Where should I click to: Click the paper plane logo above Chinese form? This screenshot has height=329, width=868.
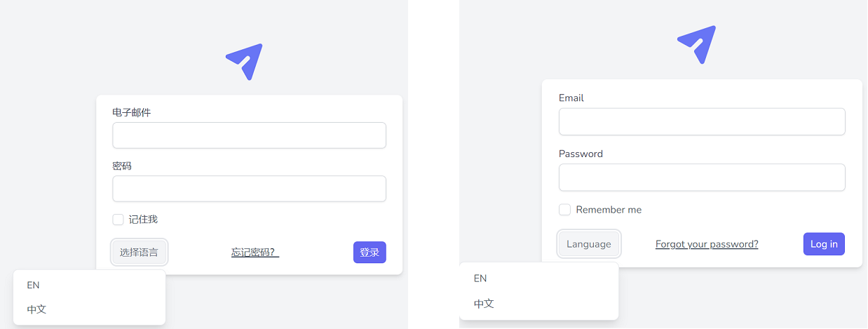pos(245,62)
